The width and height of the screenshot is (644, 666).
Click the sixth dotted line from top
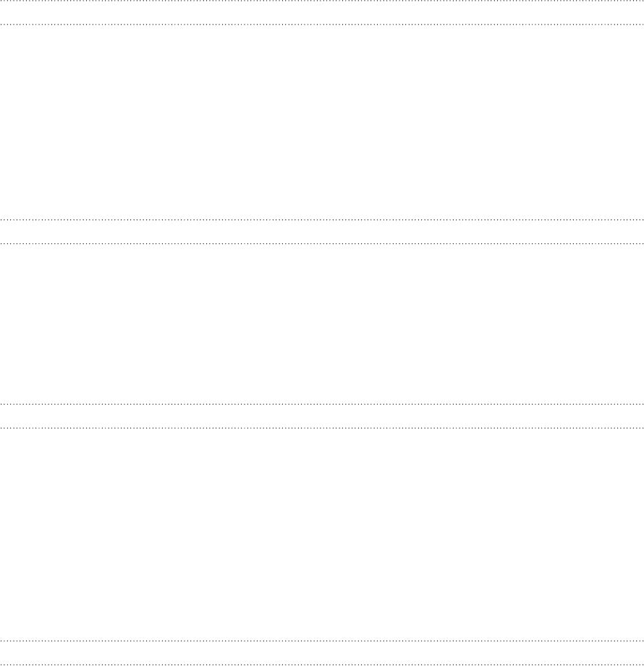pyautogui.click(x=322, y=428)
